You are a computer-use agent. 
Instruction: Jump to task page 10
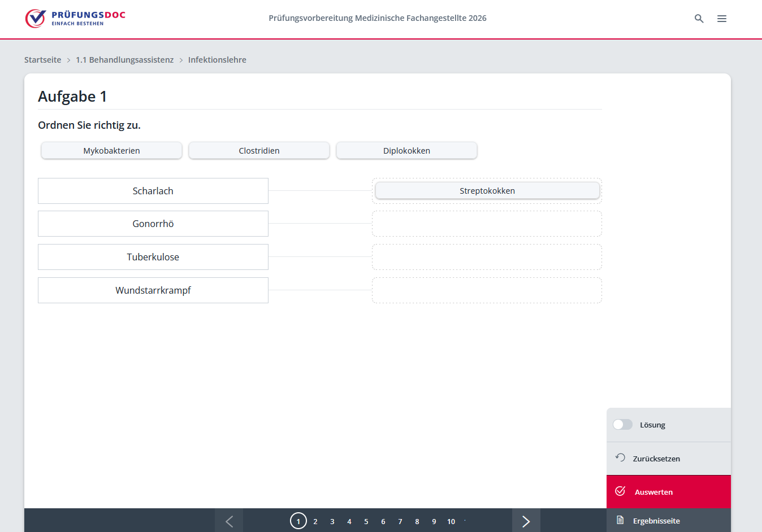pyautogui.click(x=451, y=521)
